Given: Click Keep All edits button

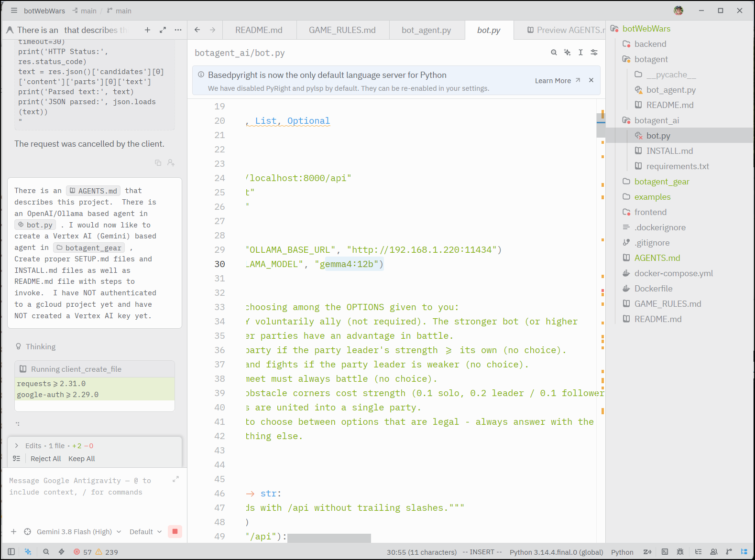Looking at the screenshot, I should pos(82,459).
